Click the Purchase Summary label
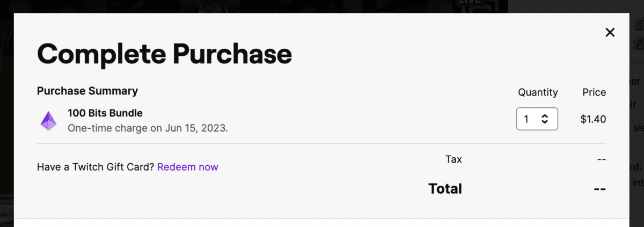The image size is (644, 227). (x=87, y=91)
